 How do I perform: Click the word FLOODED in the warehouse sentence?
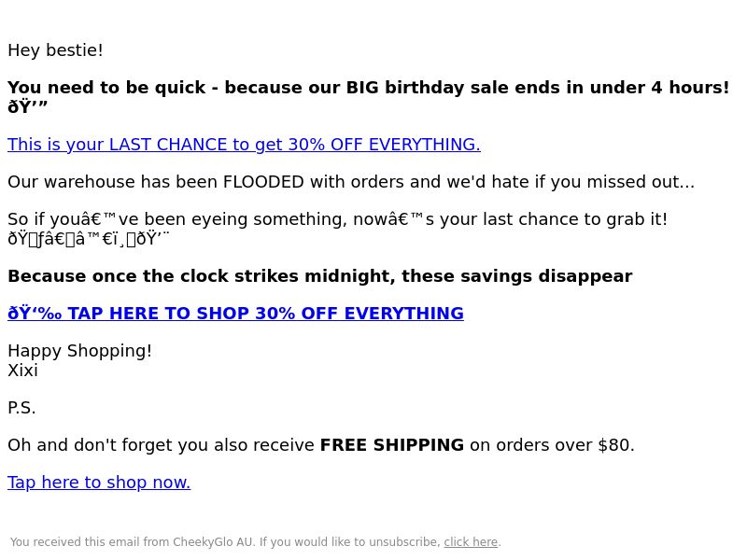point(263,182)
